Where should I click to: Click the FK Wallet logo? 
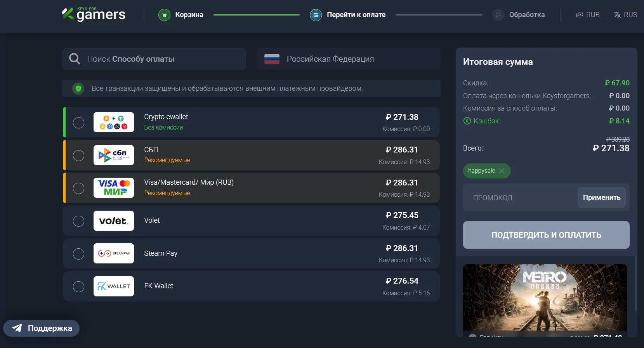[x=114, y=286]
